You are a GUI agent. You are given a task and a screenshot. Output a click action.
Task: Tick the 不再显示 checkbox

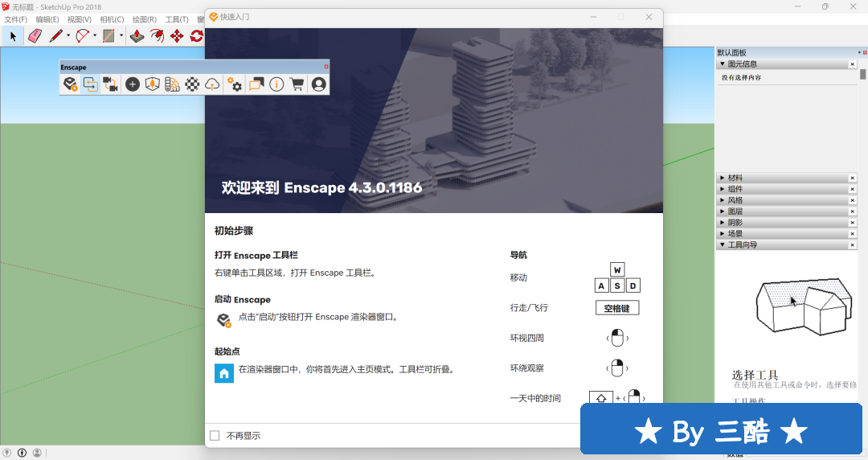pyautogui.click(x=215, y=436)
